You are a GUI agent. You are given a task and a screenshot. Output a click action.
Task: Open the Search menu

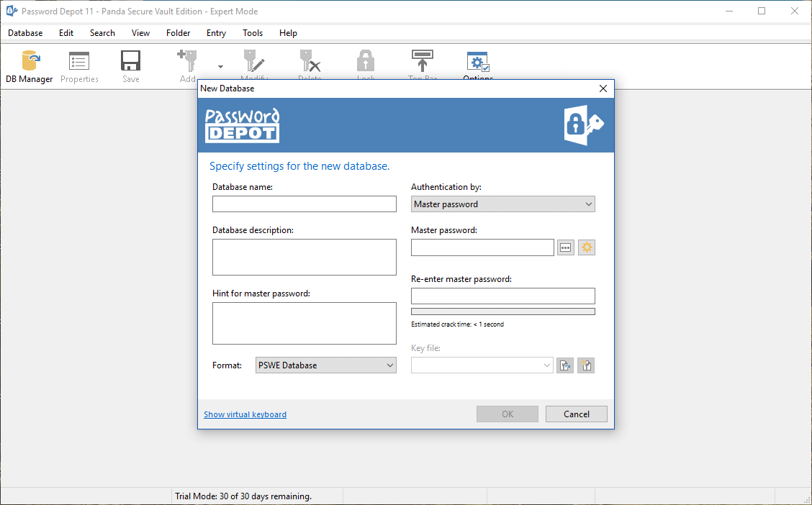[102, 33]
